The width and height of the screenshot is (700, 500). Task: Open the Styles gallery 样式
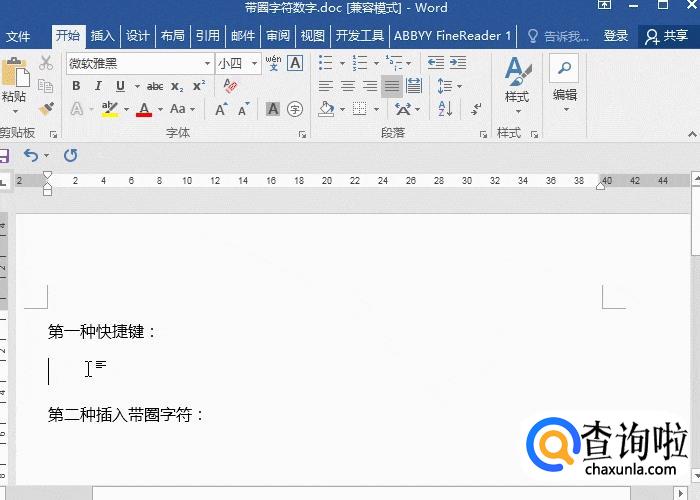(517, 85)
